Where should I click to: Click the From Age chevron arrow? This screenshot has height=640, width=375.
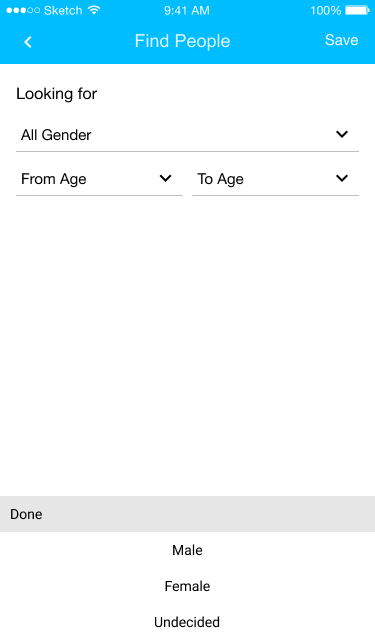click(x=165, y=178)
